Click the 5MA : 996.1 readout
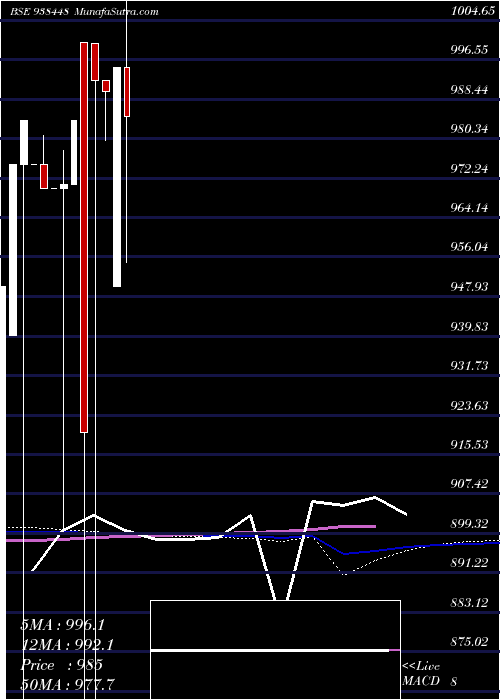Viewport: 500px width, 700px height. (62, 625)
